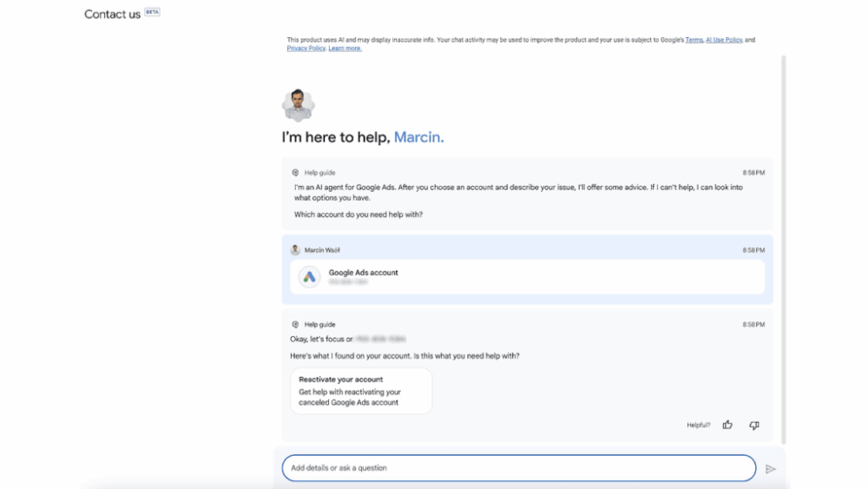The width and height of the screenshot is (868, 489).
Task: Open the Terms link
Action: 694,40
